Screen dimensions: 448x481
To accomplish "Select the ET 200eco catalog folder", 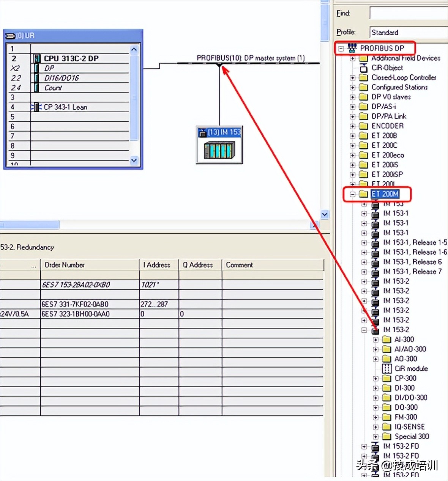I will point(388,155).
